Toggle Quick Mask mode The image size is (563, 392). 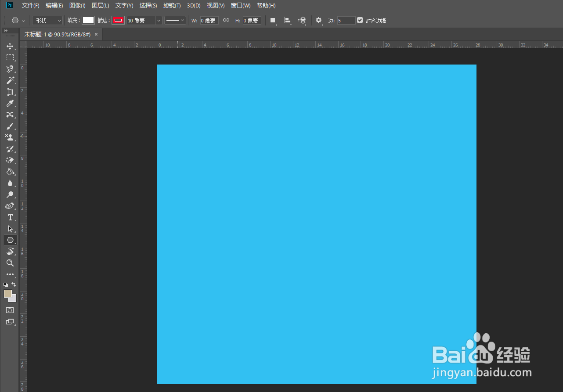click(x=10, y=310)
